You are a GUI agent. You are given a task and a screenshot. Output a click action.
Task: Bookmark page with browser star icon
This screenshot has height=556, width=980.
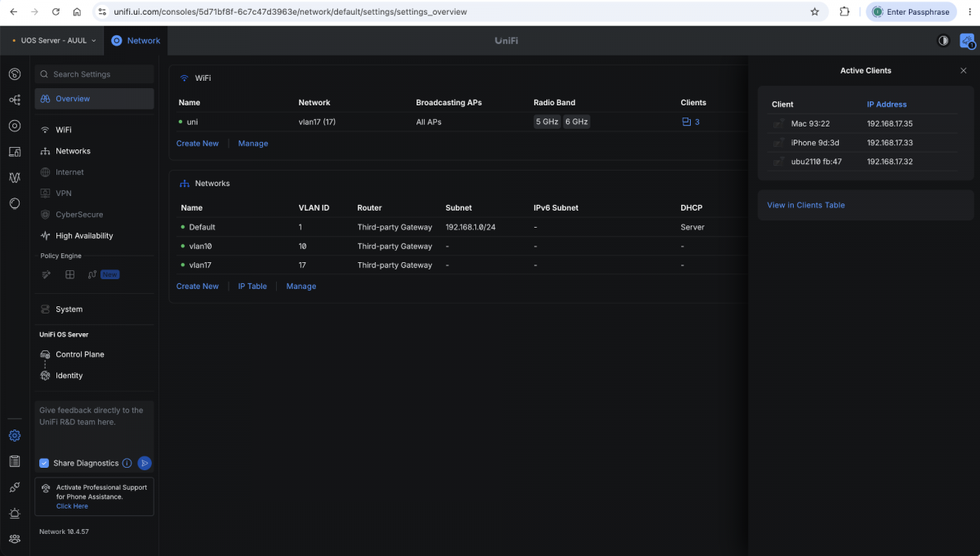point(814,12)
